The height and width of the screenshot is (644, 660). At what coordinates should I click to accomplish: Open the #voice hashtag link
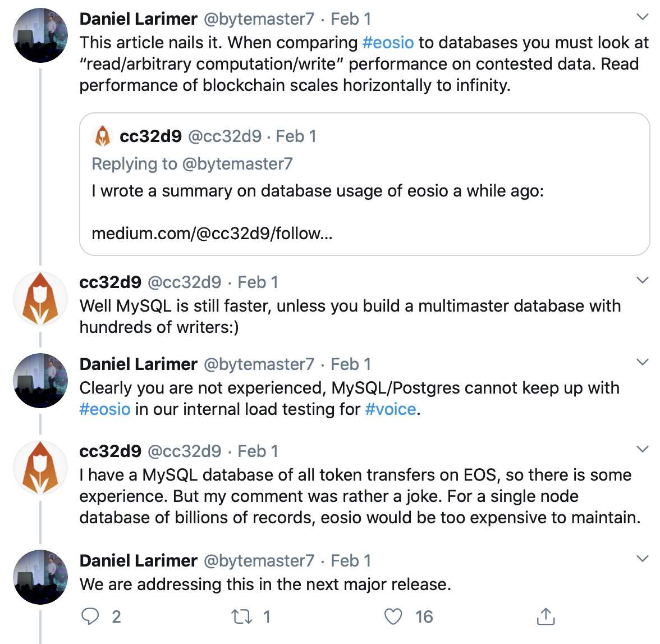point(391,409)
